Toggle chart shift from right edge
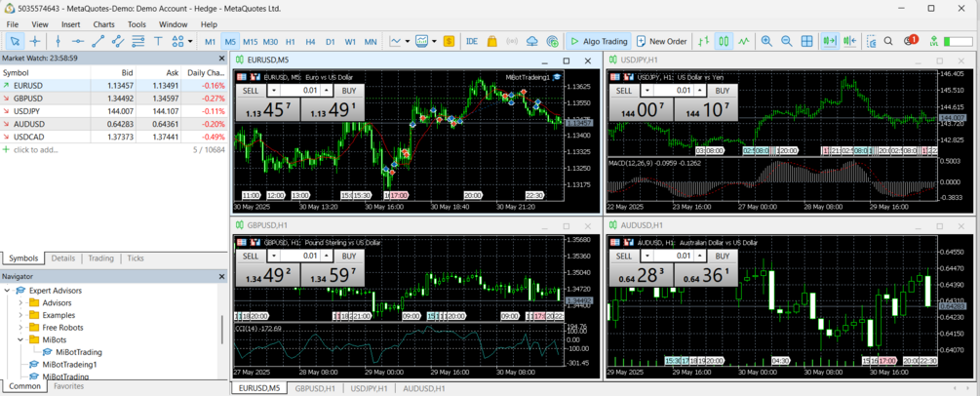 click(849, 41)
